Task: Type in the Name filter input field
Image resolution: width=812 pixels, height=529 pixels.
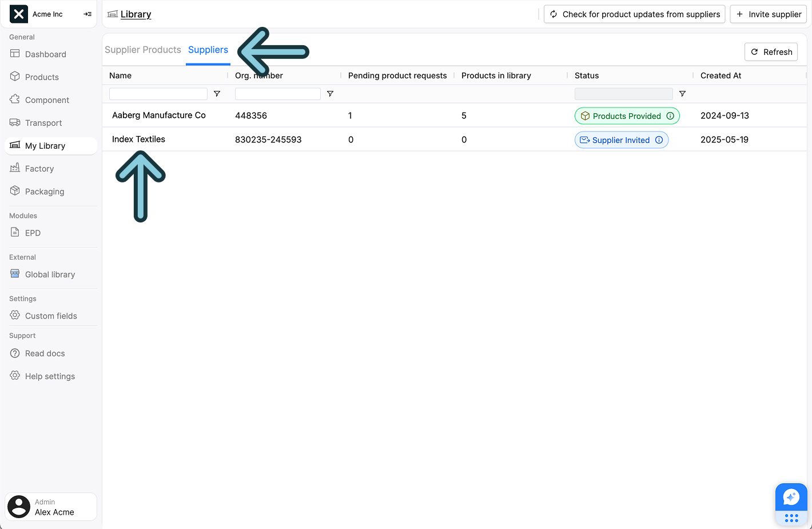Action: tap(158, 94)
